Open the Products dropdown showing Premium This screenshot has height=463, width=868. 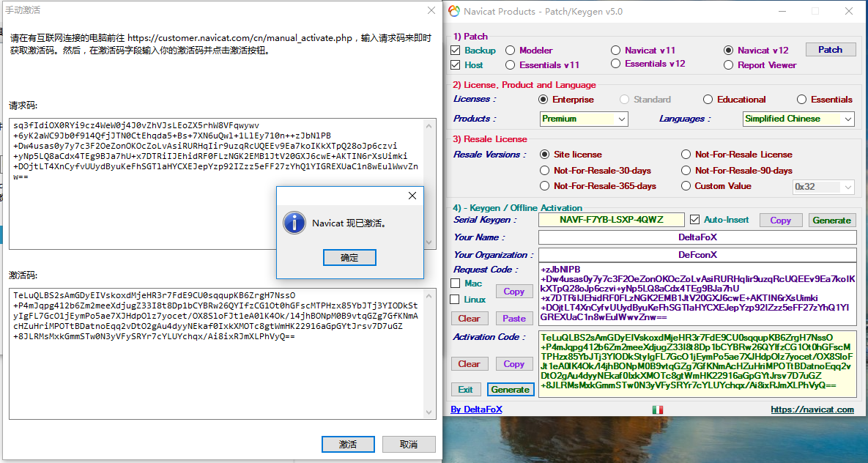pyautogui.click(x=584, y=119)
